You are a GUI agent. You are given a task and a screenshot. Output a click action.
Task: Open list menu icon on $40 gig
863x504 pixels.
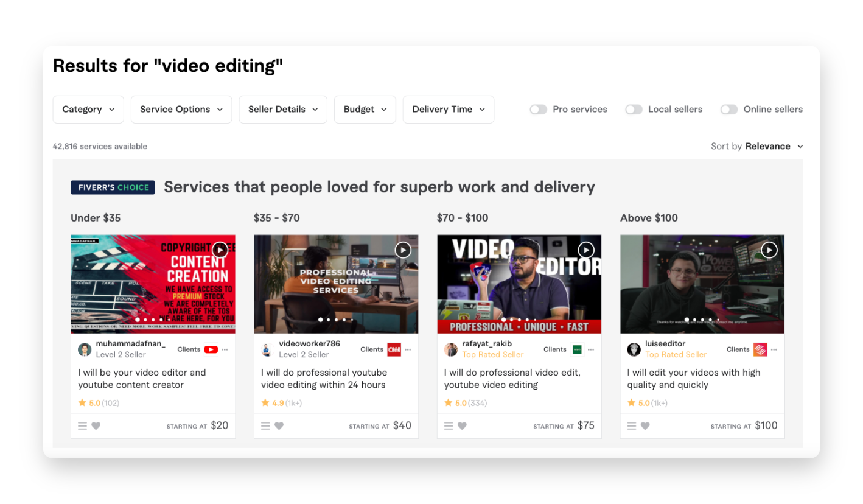(266, 426)
